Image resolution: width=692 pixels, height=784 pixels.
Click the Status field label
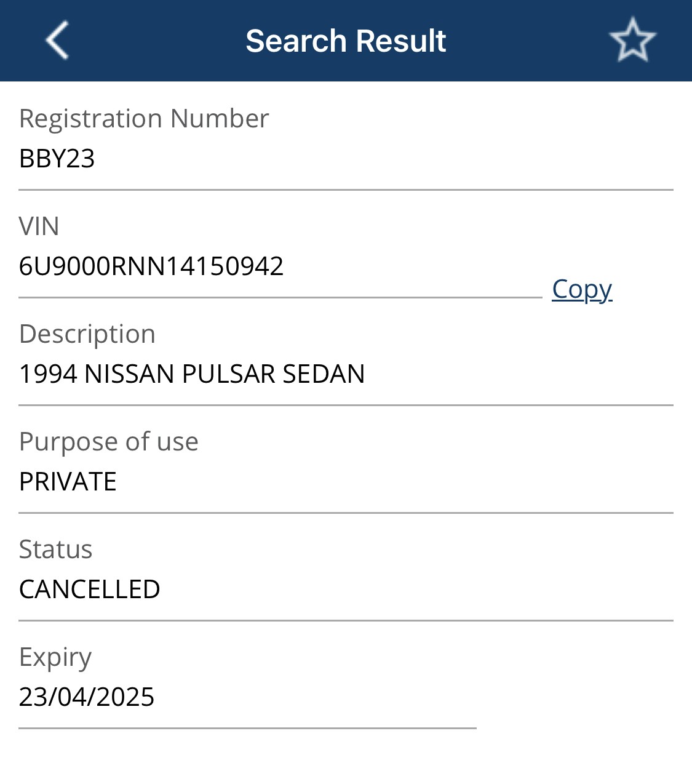pyautogui.click(x=55, y=550)
